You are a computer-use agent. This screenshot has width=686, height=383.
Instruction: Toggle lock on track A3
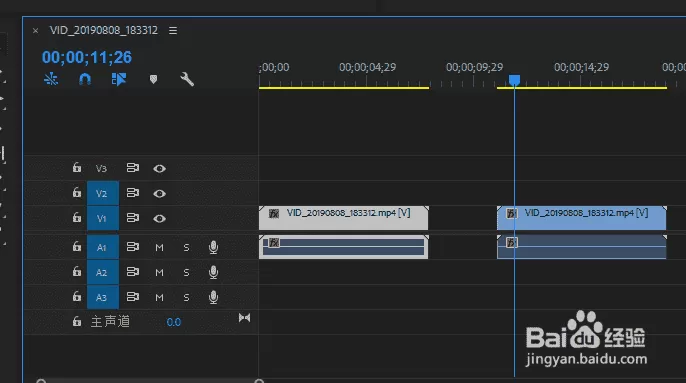[77, 297]
